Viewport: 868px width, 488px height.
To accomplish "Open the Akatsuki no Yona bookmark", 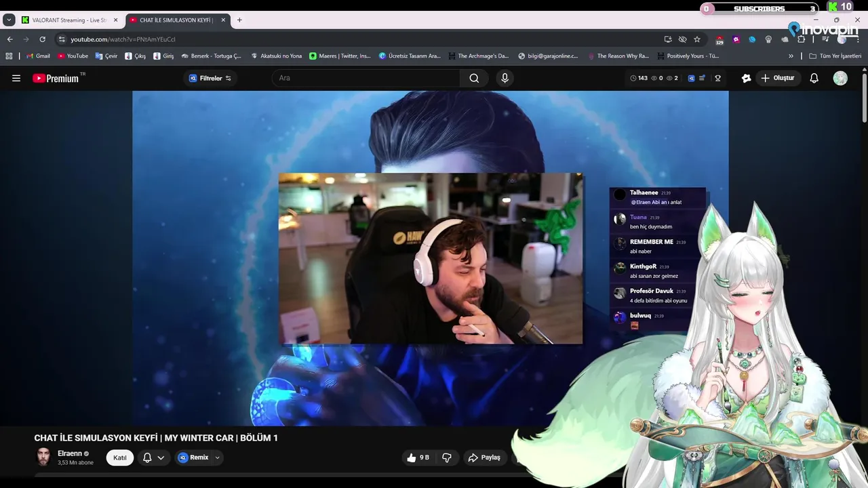I will coord(276,56).
